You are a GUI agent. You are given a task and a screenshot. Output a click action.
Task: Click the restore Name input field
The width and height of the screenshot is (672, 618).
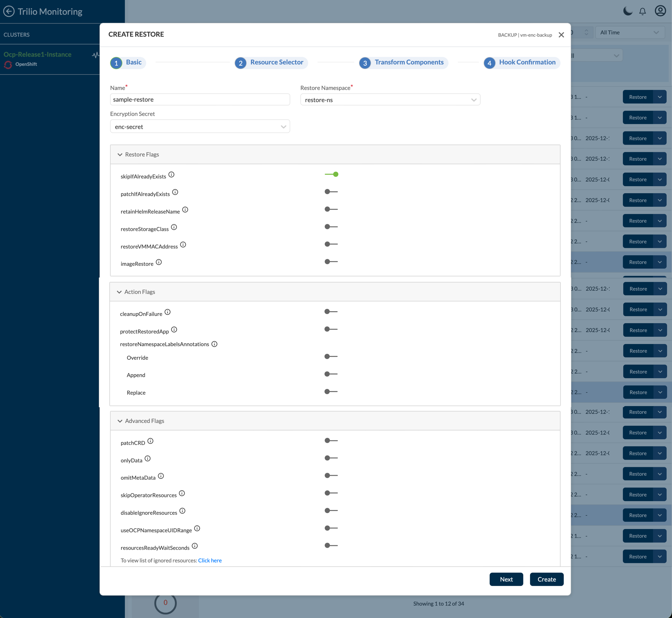tap(200, 99)
